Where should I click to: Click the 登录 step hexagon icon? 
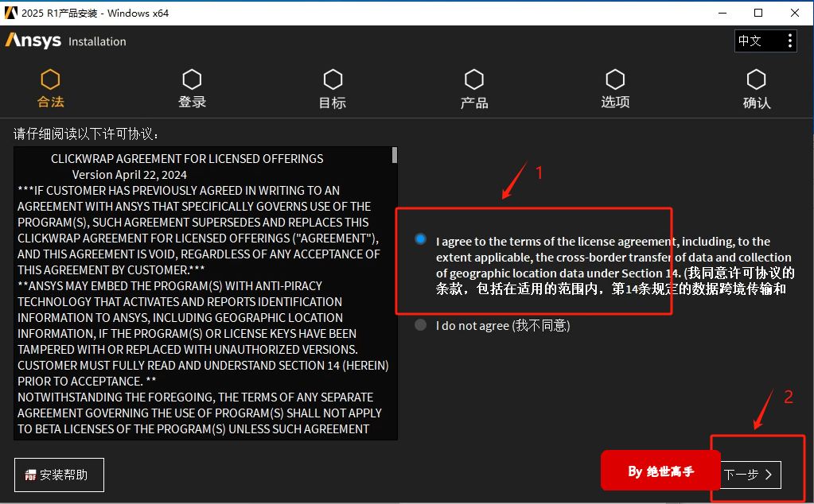pos(192,79)
